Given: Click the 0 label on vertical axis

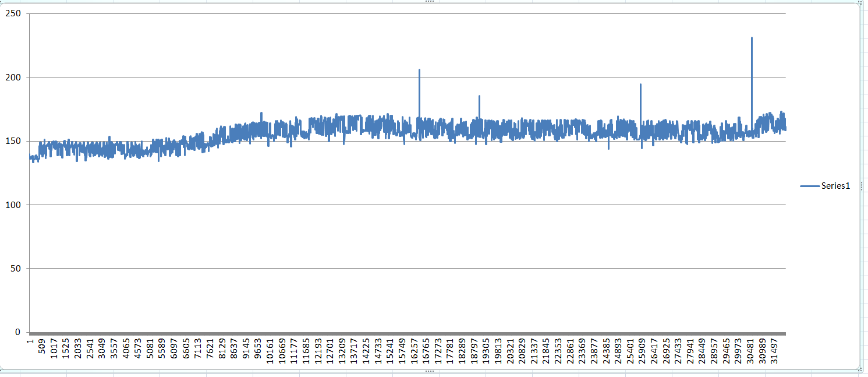Looking at the screenshot, I should 18,332.
